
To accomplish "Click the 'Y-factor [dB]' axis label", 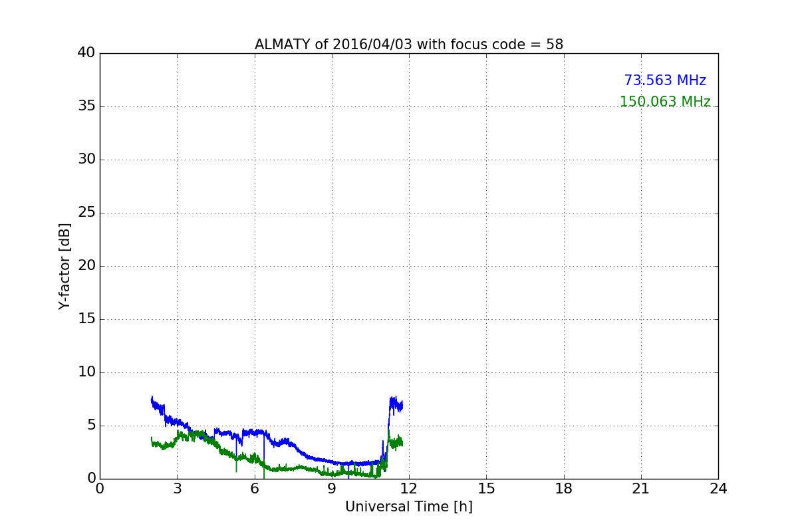I will tap(65, 266).
